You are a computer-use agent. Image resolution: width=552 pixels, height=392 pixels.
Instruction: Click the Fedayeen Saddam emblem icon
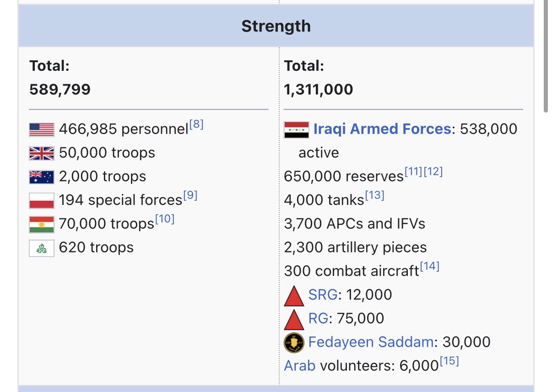point(294,343)
